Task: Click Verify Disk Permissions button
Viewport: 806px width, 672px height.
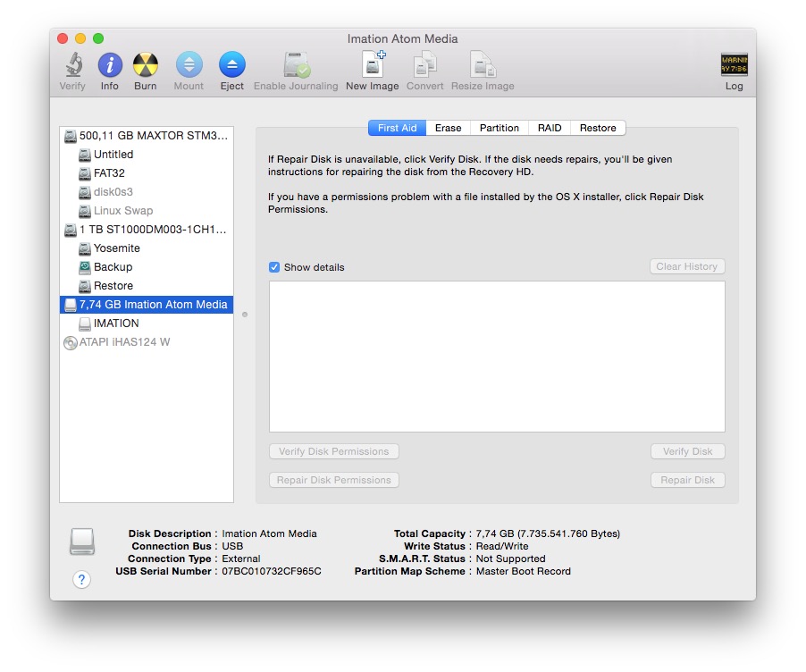Action: [x=333, y=451]
